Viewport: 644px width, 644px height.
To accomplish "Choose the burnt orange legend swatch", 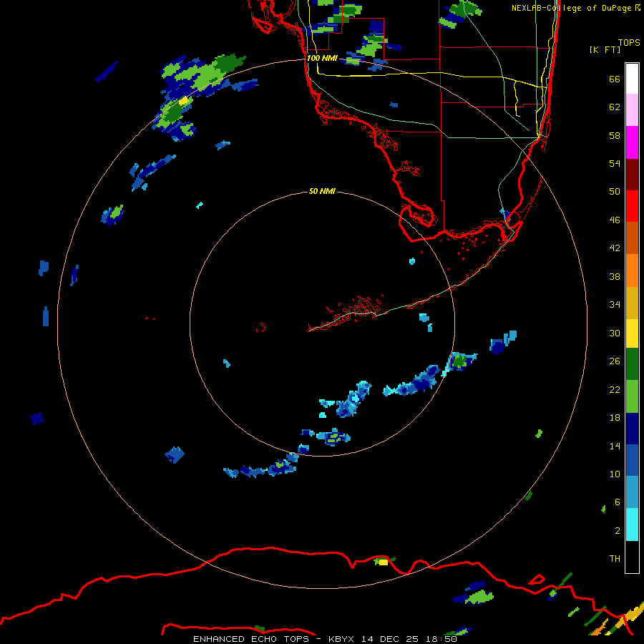I will 632,238.
